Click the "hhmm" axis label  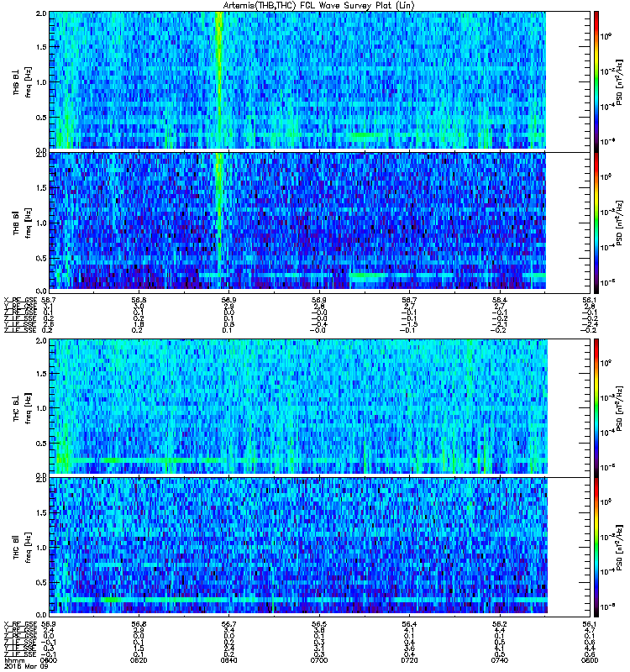13,661
